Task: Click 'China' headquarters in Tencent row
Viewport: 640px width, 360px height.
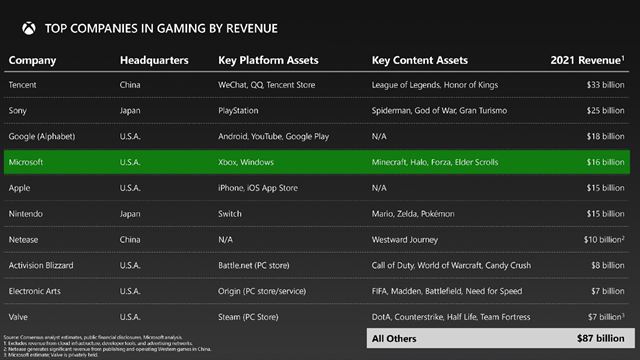Action: tap(130, 85)
